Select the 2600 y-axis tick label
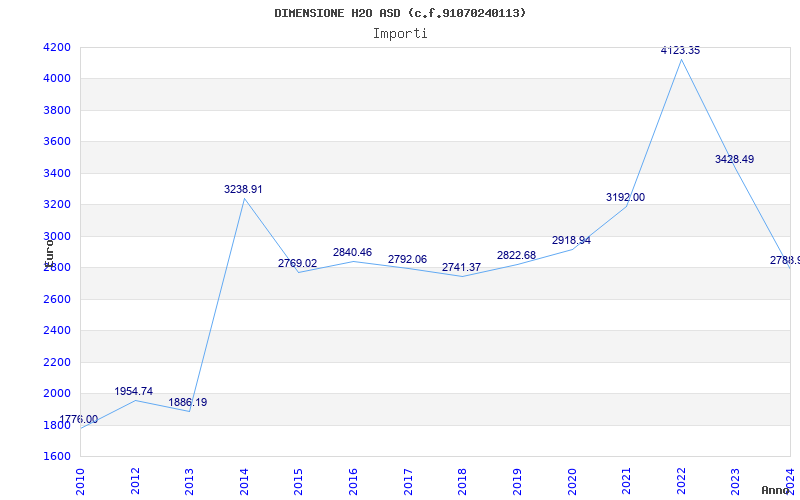Image resolution: width=800 pixels, height=500 pixels. [x=55, y=299]
